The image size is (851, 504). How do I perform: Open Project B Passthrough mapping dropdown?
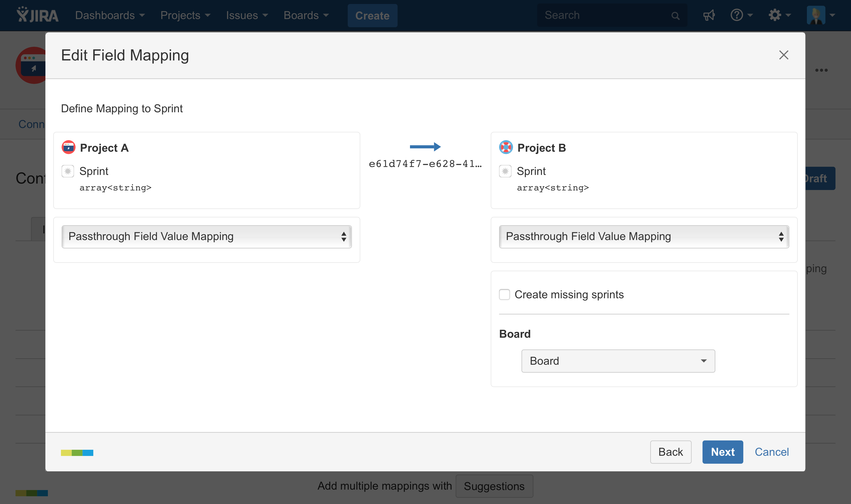point(644,236)
